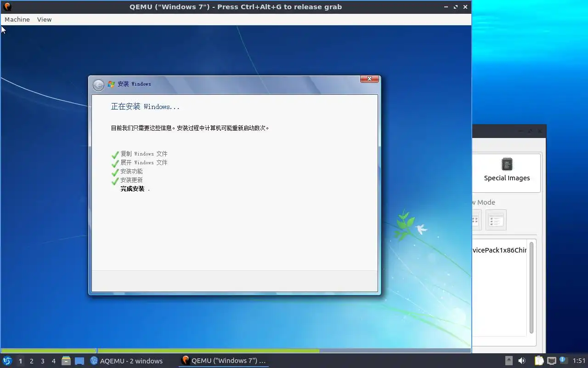Click the clipboard tray icon
Image resolution: width=588 pixels, height=368 pixels.
point(539,361)
